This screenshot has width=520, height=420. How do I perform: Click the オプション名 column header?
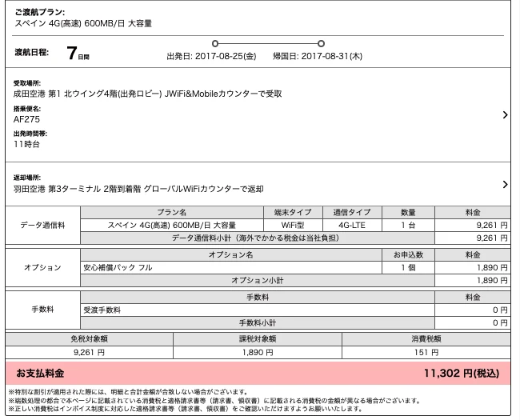coord(231,254)
